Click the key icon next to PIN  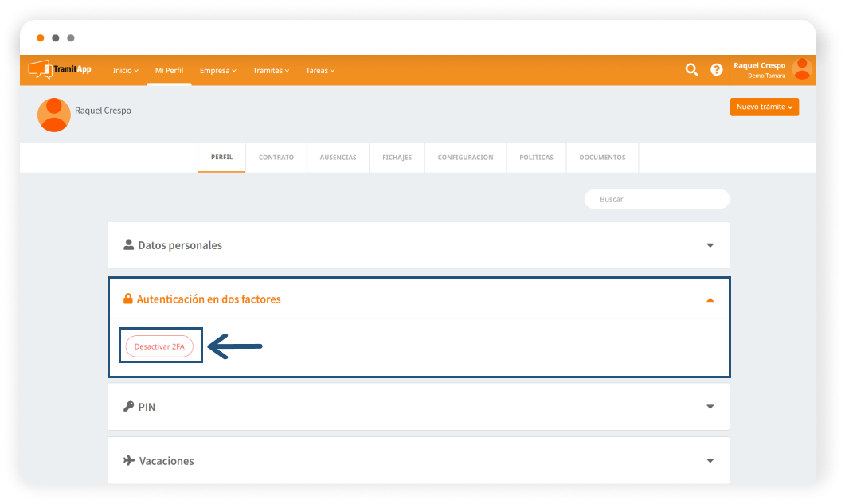point(128,407)
